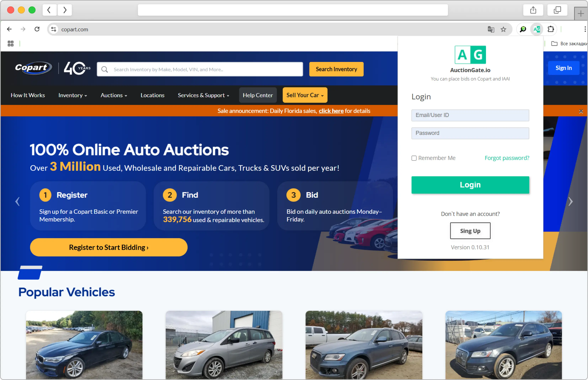Click the browser favorites star icon
This screenshot has width=588, height=380.
tap(504, 29)
